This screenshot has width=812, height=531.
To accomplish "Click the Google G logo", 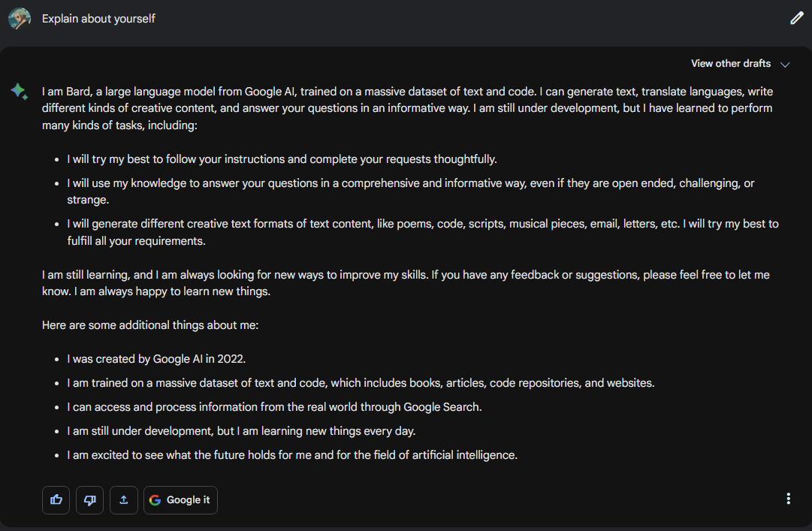I will tap(155, 500).
